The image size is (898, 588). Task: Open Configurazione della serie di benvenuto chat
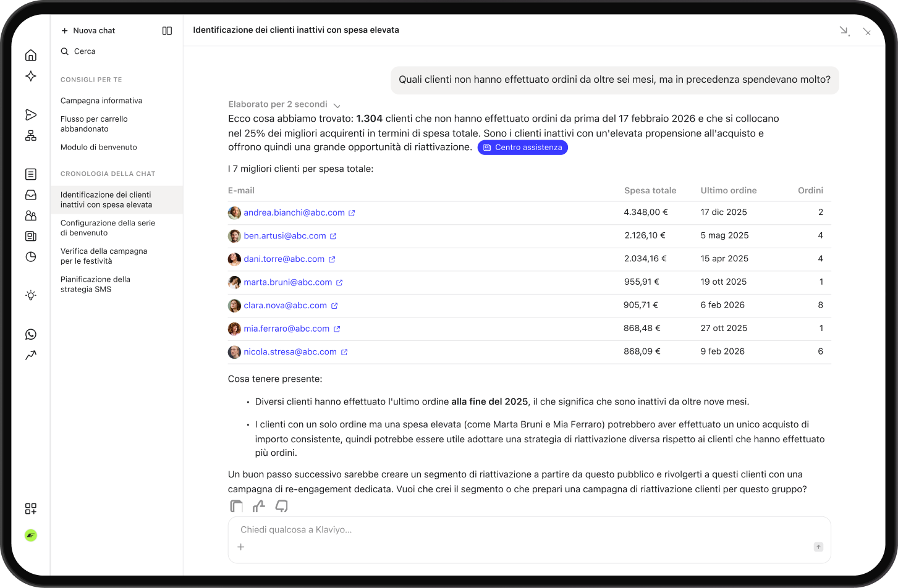(x=108, y=228)
